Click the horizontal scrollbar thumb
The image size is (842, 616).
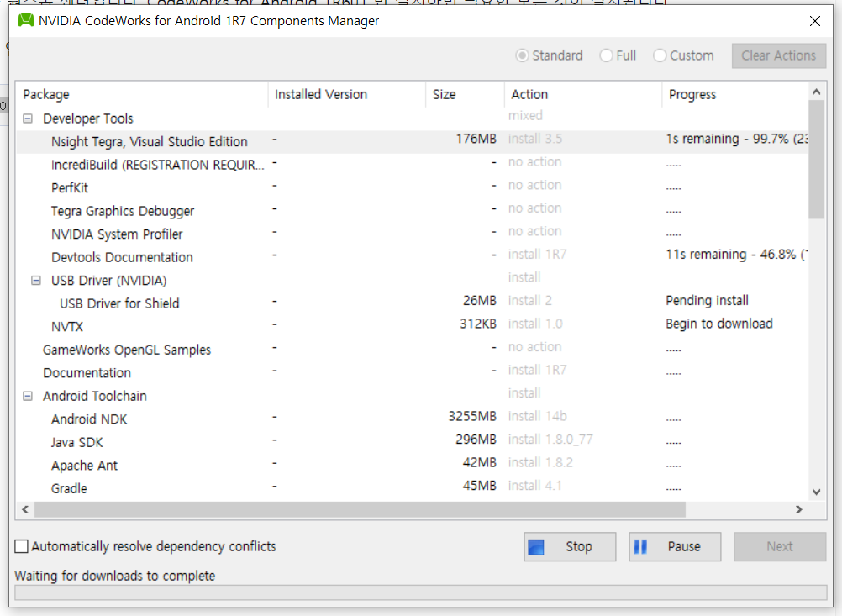(360, 509)
